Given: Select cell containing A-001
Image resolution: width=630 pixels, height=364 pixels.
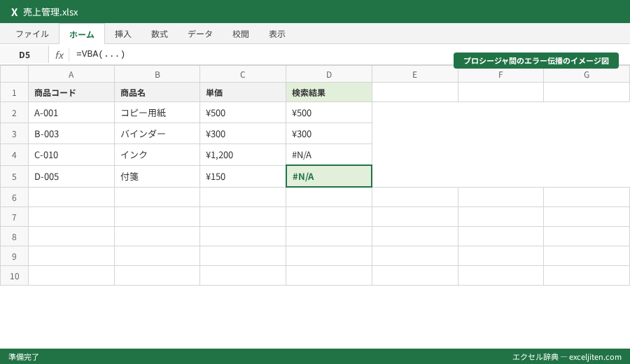Looking at the screenshot, I should tap(71, 113).
